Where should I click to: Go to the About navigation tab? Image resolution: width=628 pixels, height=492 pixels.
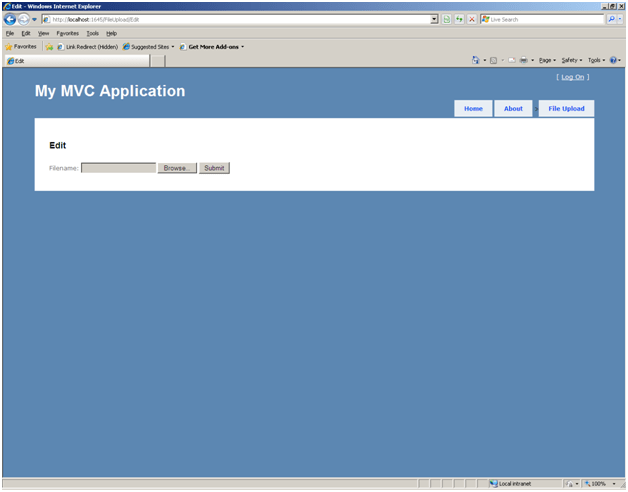(x=513, y=108)
